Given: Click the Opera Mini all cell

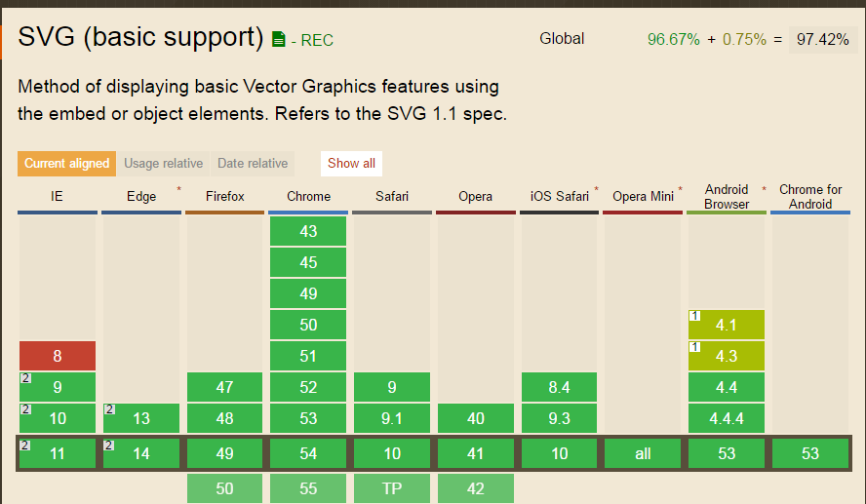Looking at the screenshot, I should click(643, 453).
